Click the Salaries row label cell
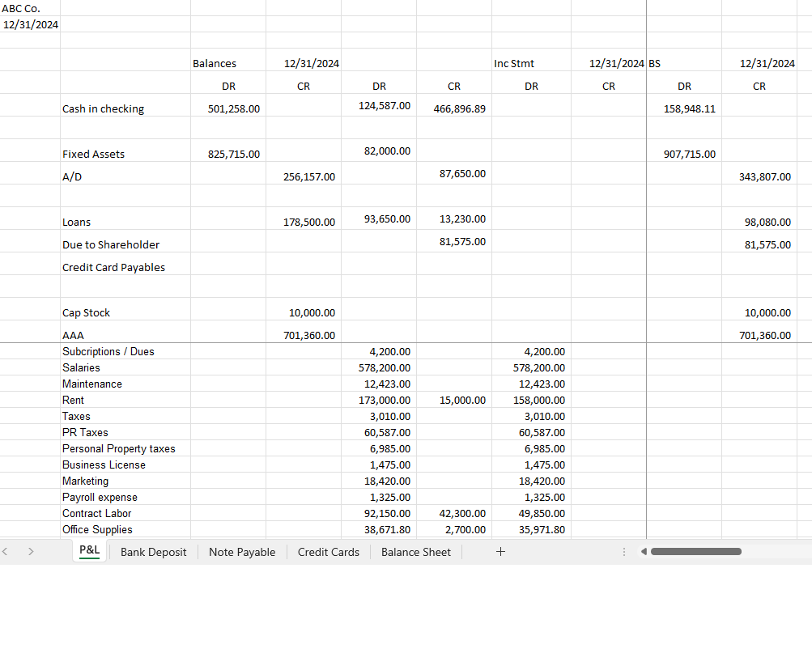Screen dimensions: 812x649 click(x=81, y=368)
